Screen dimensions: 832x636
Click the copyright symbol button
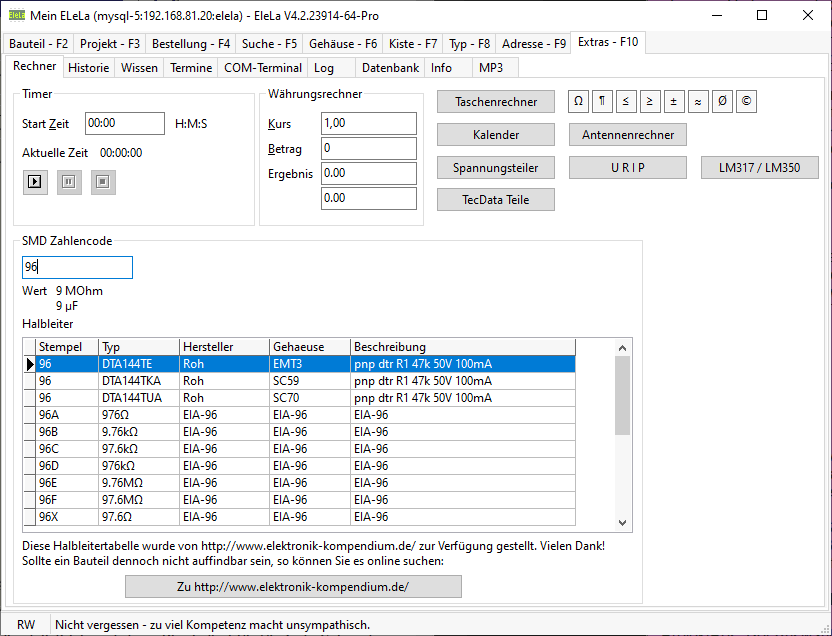click(746, 101)
